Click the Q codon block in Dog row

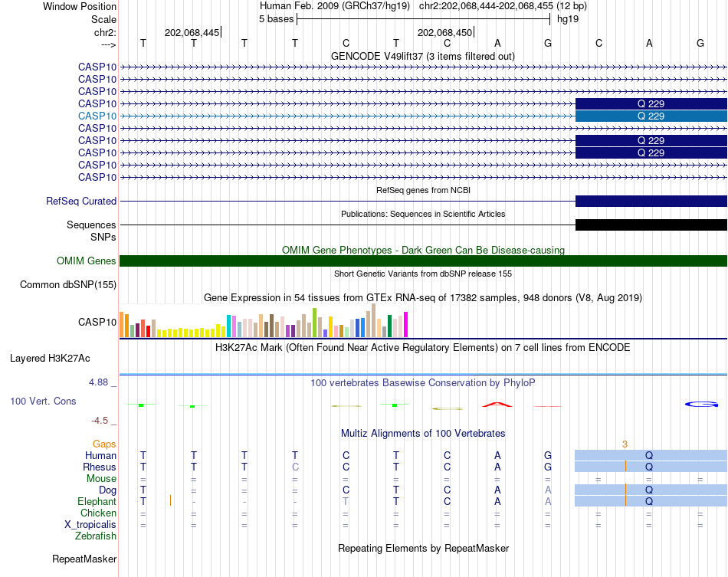tap(651, 490)
